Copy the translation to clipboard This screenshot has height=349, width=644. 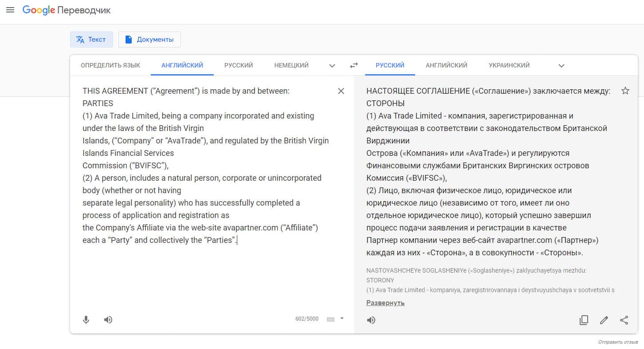click(x=584, y=320)
